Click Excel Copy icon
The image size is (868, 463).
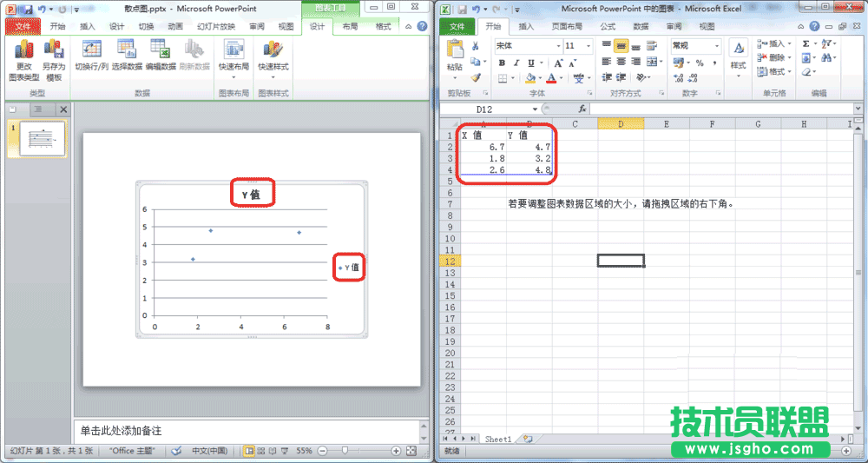pos(475,62)
